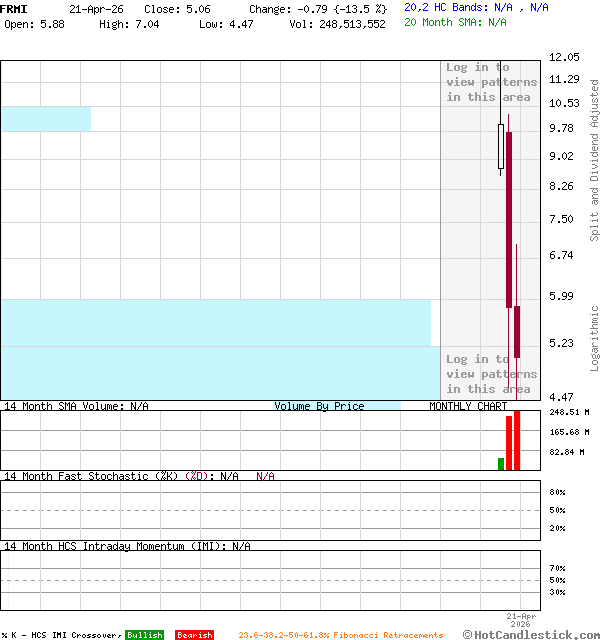The width and height of the screenshot is (600, 640).
Task: Click the white hollow candlestick on the chart
Action: tap(501, 146)
